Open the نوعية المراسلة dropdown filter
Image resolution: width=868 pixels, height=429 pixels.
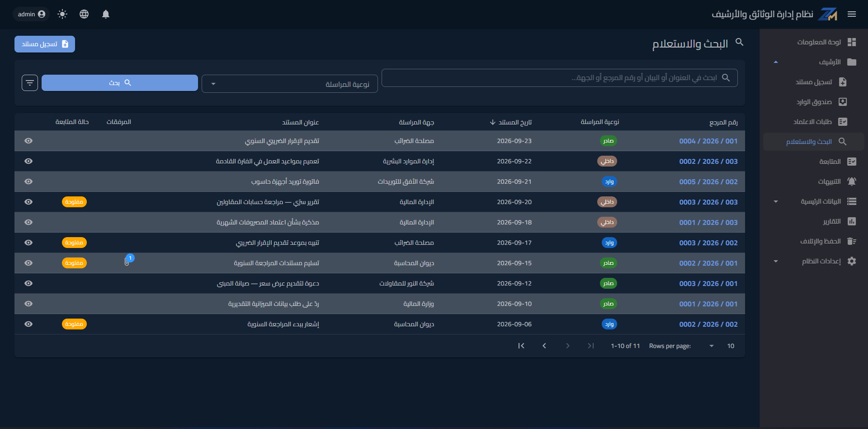(290, 84)
